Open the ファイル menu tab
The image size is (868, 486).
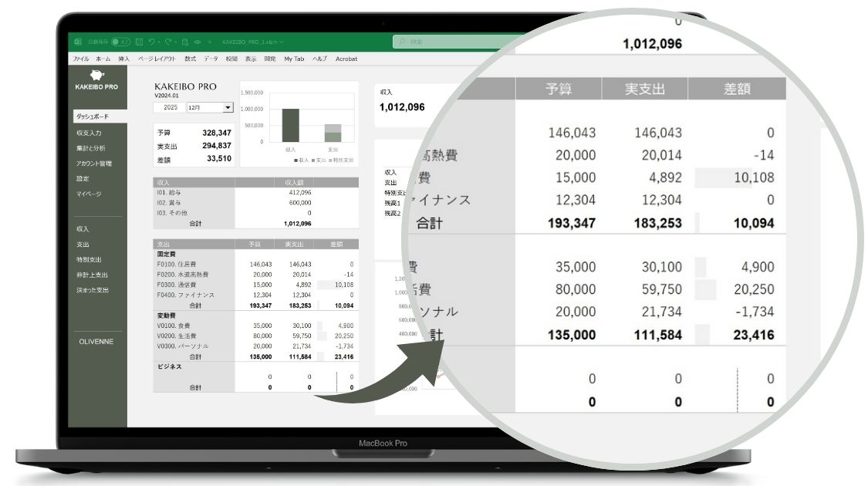(80, 59)
